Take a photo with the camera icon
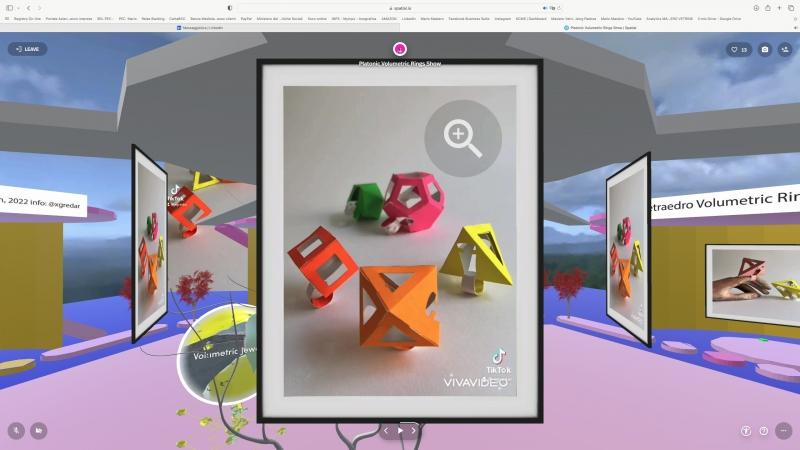 click(765, 49)
